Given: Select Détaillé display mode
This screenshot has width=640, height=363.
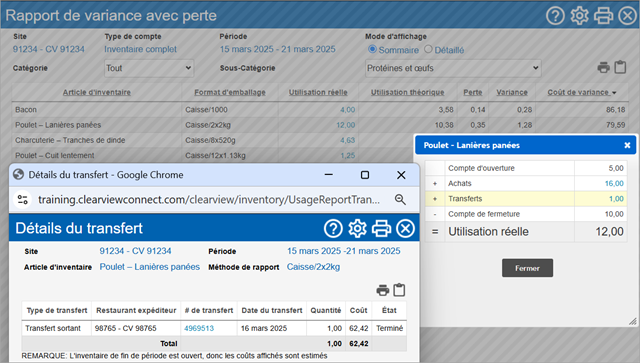Looking at the screenshot, I should tap(428, 49).
